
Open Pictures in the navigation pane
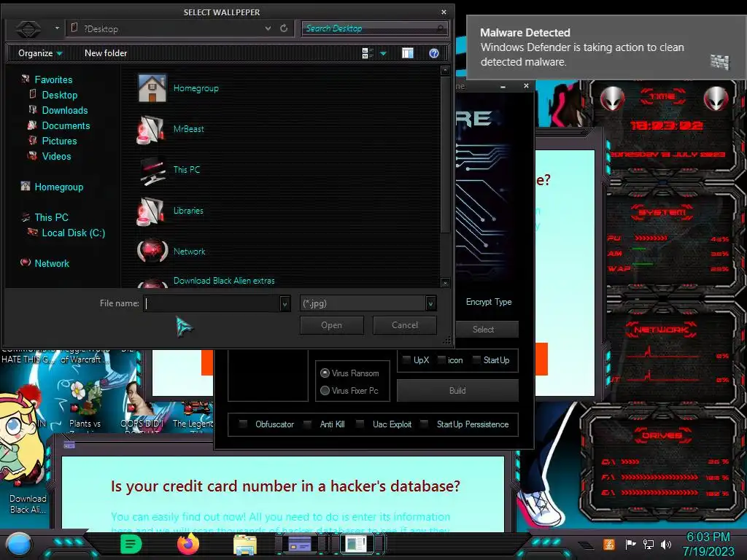point(59,141)
